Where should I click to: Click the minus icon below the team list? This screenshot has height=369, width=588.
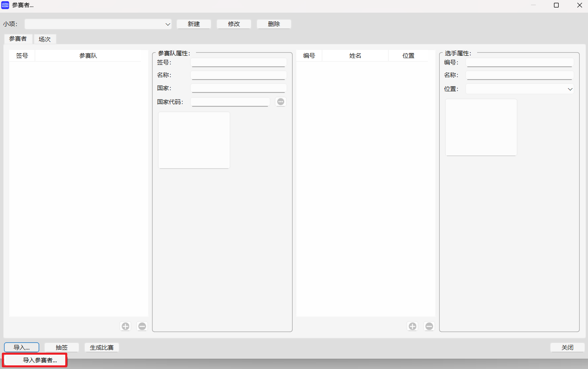point(142,326)
